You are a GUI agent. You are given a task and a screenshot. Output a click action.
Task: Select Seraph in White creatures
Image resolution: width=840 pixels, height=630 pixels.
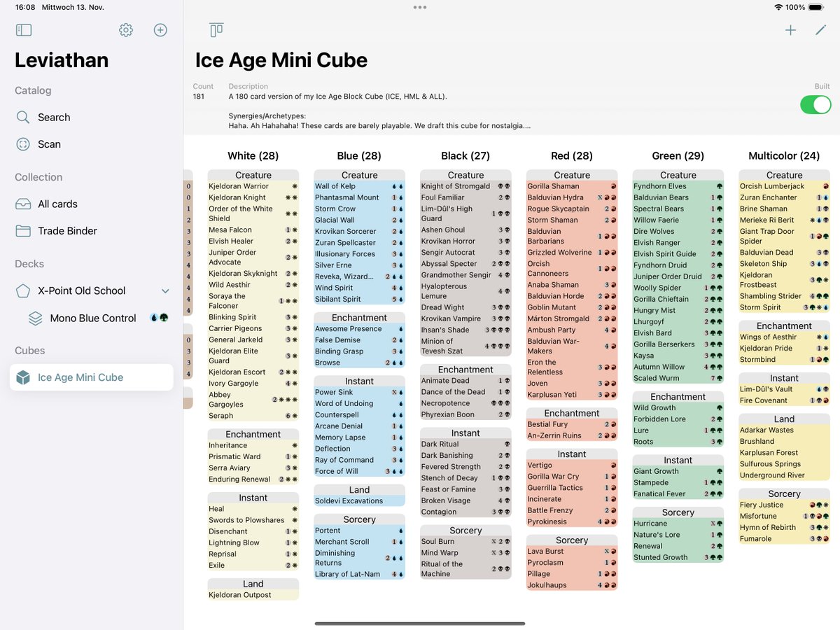253,415
